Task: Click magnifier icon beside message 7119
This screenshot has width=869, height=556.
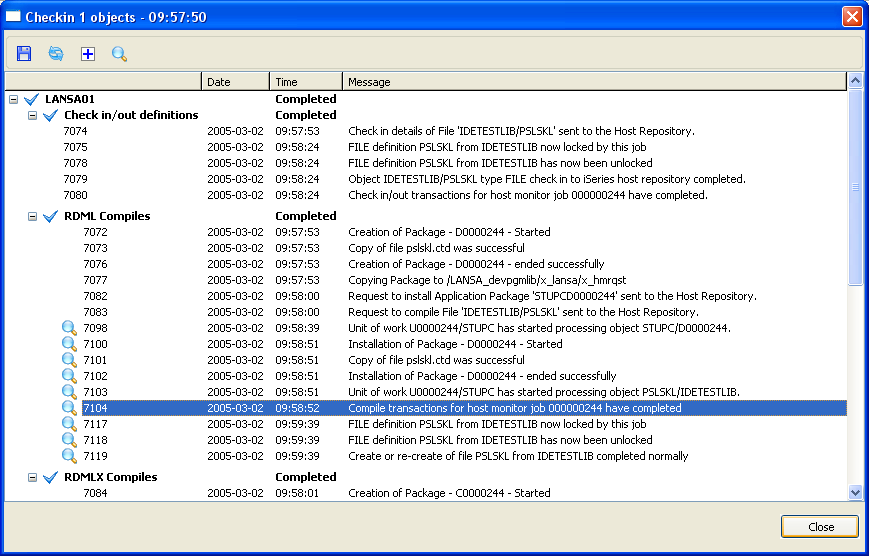Action: 69,456
